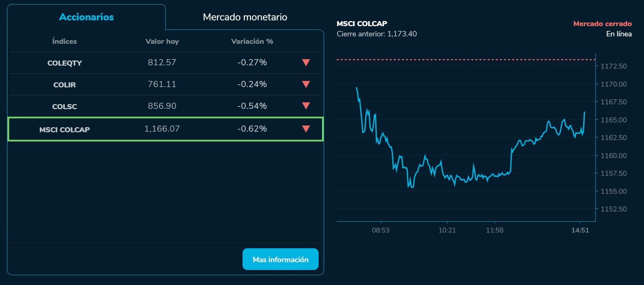Select the COLIR index name

tap(65, 85)
